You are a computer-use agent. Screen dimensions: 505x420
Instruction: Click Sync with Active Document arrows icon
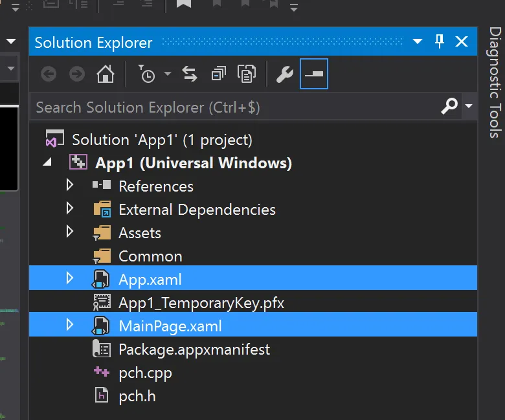click(x=190, y=74)
